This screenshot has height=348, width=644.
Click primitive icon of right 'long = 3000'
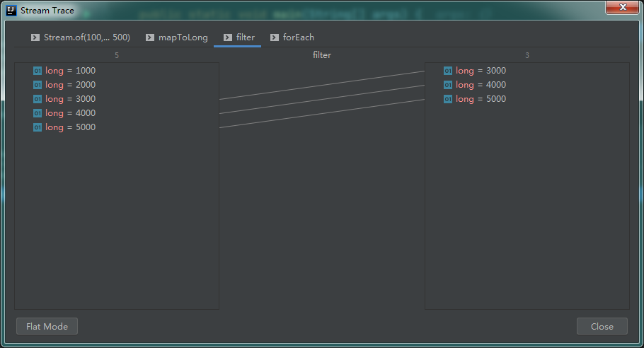[x=448, y=71]
